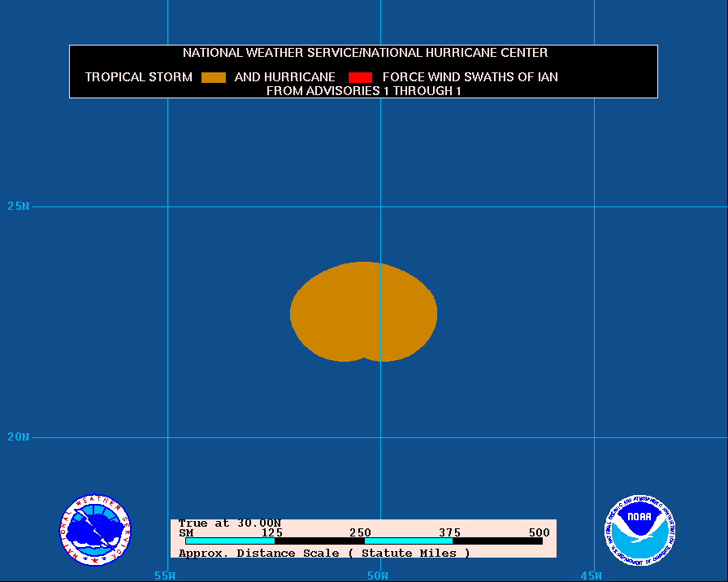Click the 500 mile scale marker

[x=539, y=532]
